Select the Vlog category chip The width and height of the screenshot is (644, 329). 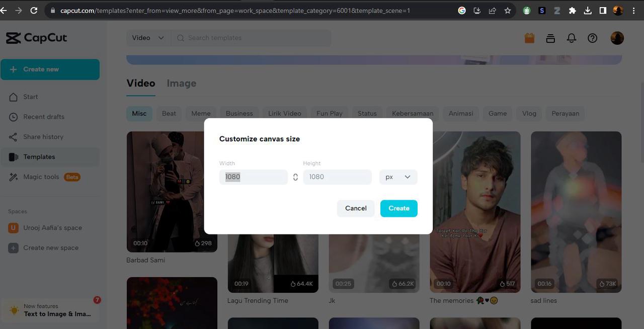[x=529, y=113]
